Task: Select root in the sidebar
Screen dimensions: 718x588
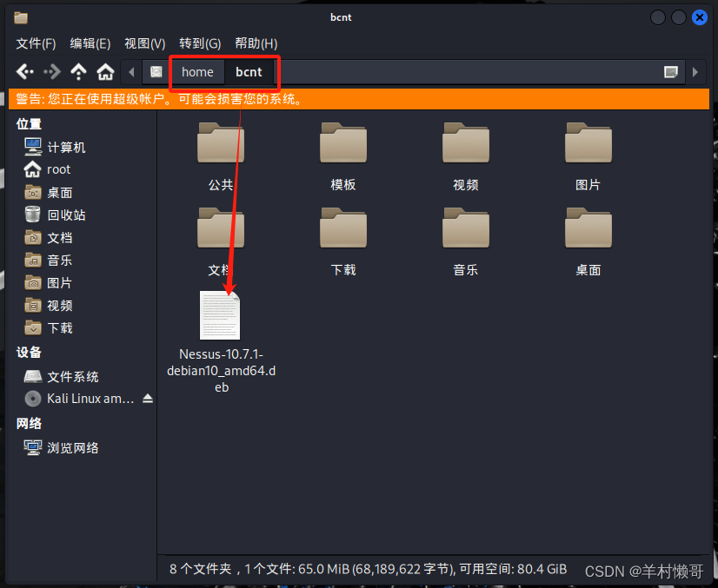Action: click(47, 169)
